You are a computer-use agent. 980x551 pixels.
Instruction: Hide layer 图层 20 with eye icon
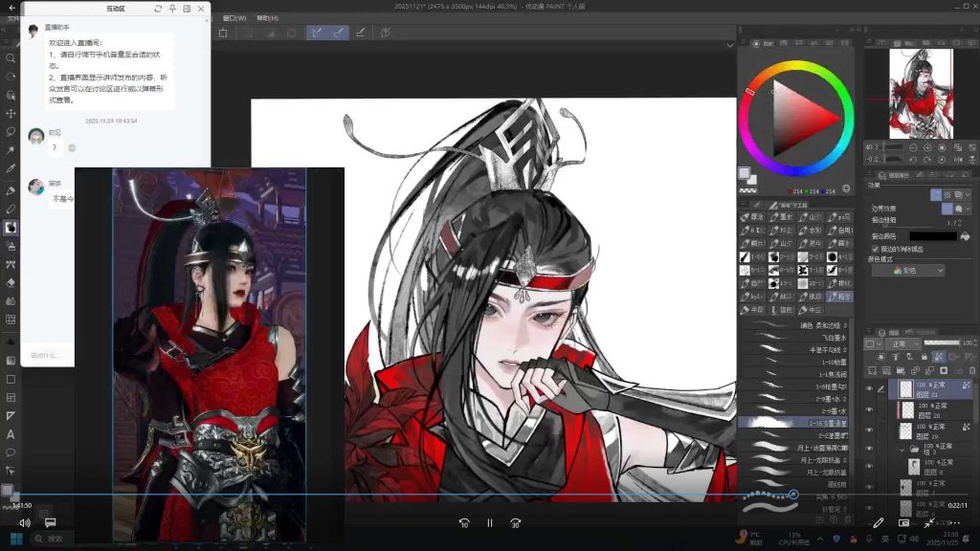coord(869,409)
